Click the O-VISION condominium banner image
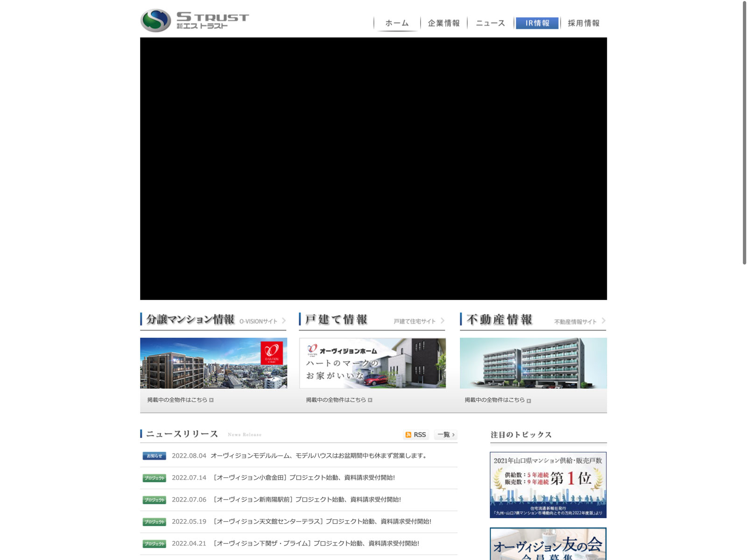Screen dimensions: 747x560 tap(213, 363)
